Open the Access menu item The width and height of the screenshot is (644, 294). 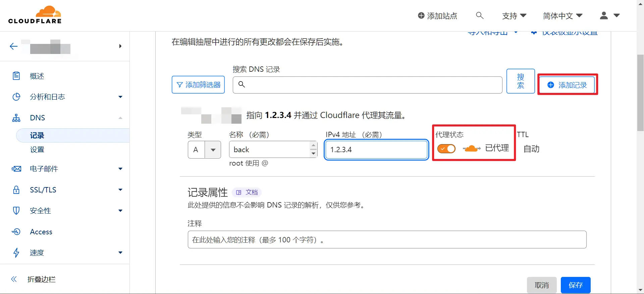point(41,232)
